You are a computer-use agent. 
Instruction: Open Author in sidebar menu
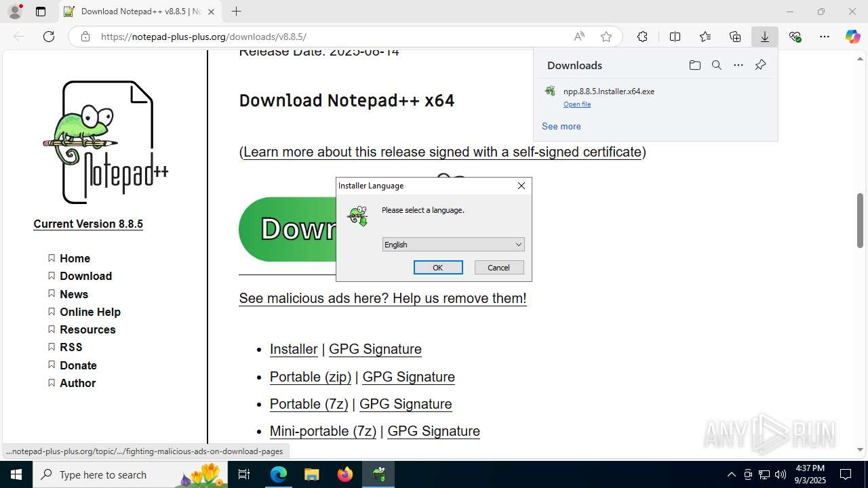(x=77, y=383)
